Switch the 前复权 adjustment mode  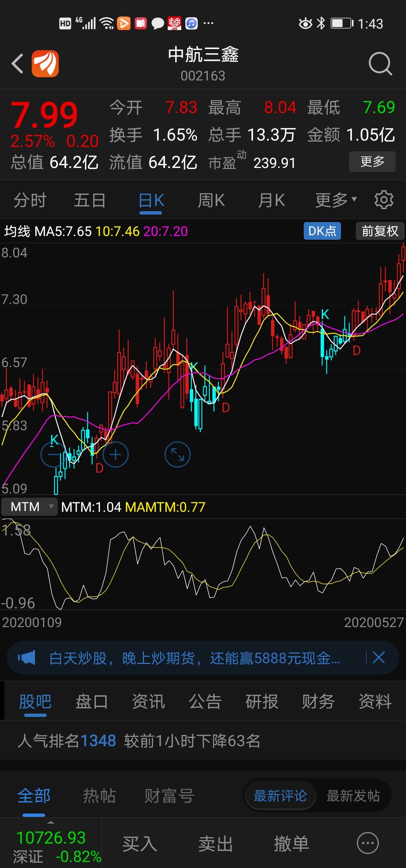click(380, 231)
